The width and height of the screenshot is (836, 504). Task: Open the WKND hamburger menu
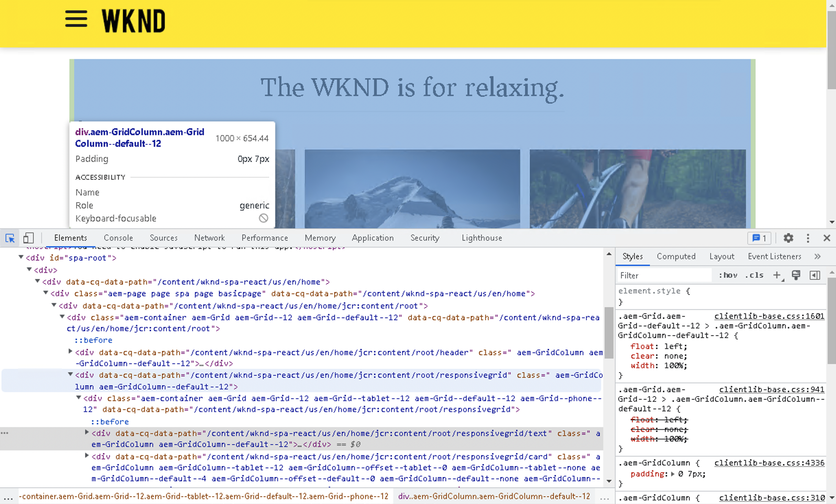pos(76,19)
